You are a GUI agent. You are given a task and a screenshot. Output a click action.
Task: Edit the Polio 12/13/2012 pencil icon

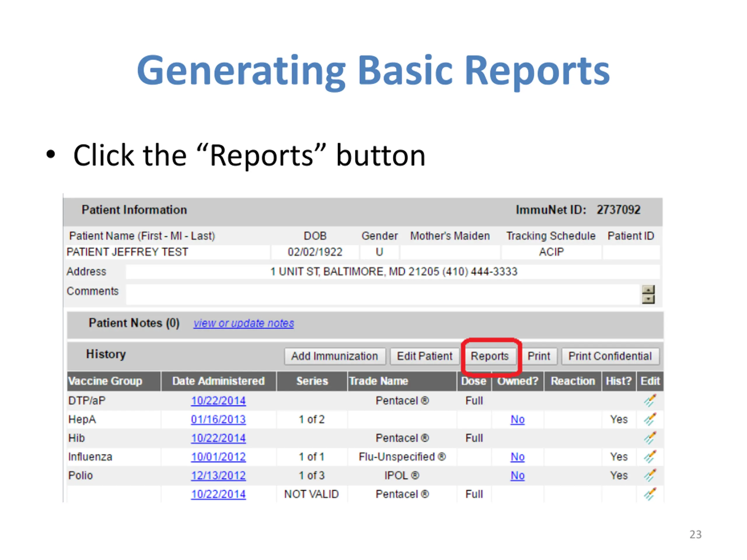point(650,476)
